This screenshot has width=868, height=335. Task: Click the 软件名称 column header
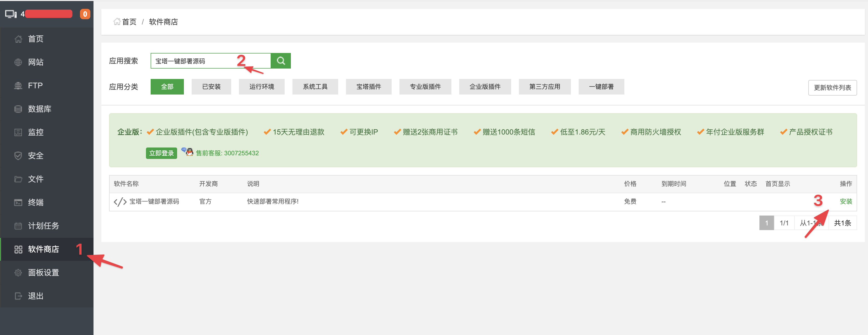(x=126, y=184)
